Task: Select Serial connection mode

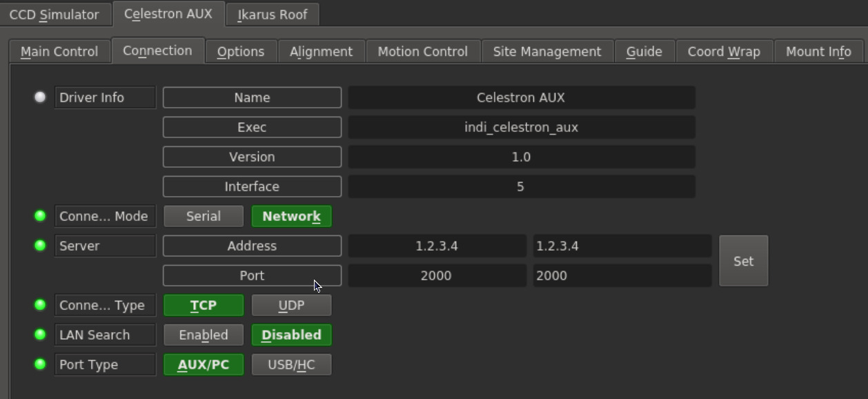Action: [x=204, y=216]
